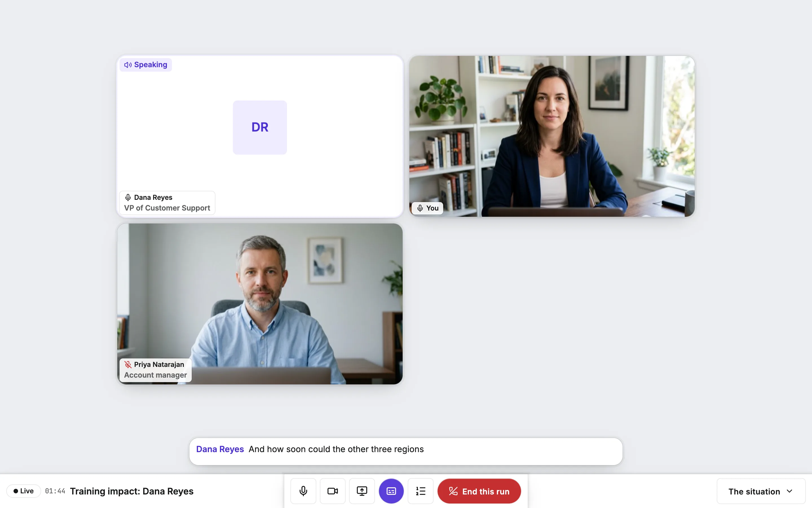Click the caption text 'And how soon could…'
The width and height of the screenshot is (812, 508).
(x=336, y=449)
